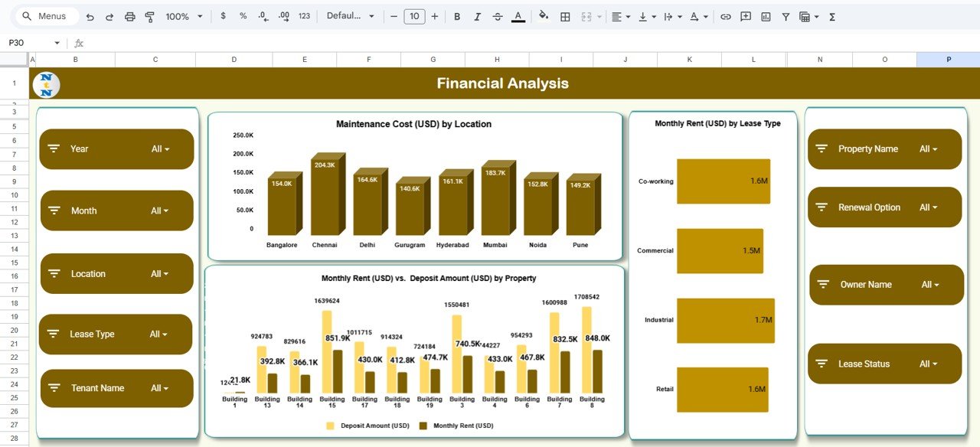Select the Paint format tool
The height and width of the screenshot is (447, 980).
click(x=149, y=16)
